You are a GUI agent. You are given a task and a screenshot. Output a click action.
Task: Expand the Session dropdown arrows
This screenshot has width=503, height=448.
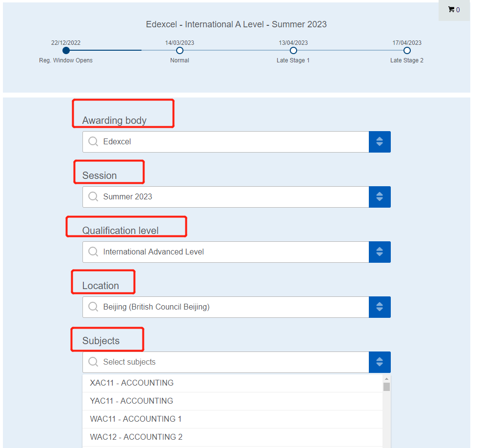pos(380,197)
